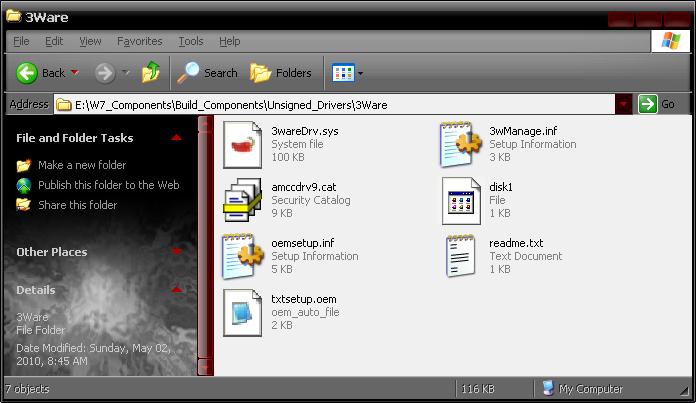Viewport: 696px width, 403px height.
Task: Open the Back button history dropdown arrow
Action: (75, 73)
